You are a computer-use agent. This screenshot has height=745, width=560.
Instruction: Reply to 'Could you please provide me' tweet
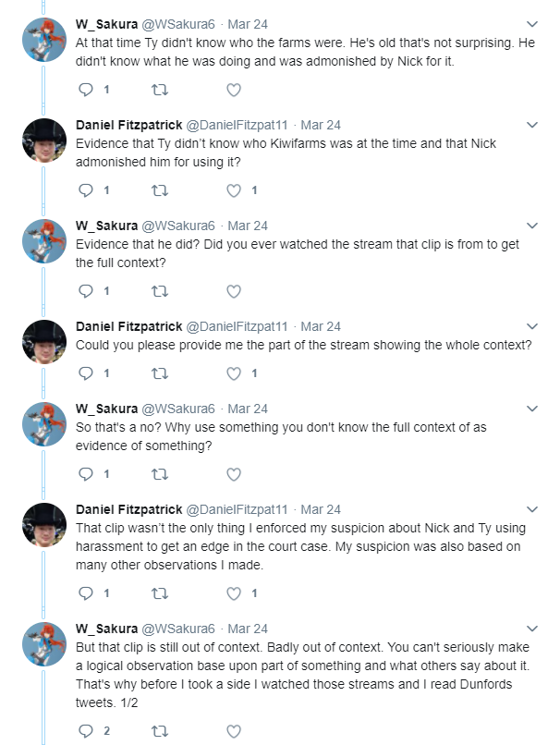(x=86, y=373)
